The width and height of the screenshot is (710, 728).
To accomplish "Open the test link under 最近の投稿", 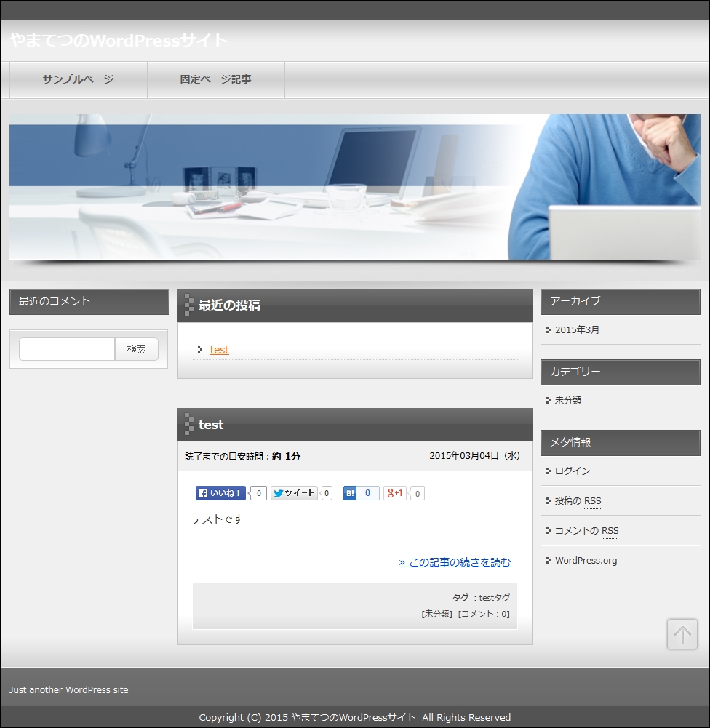I will [219, 350].
